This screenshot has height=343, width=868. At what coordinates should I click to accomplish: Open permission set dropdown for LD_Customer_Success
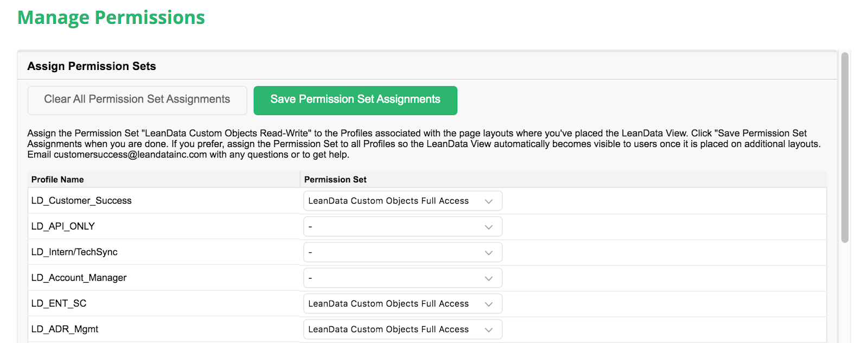[403, 201]
